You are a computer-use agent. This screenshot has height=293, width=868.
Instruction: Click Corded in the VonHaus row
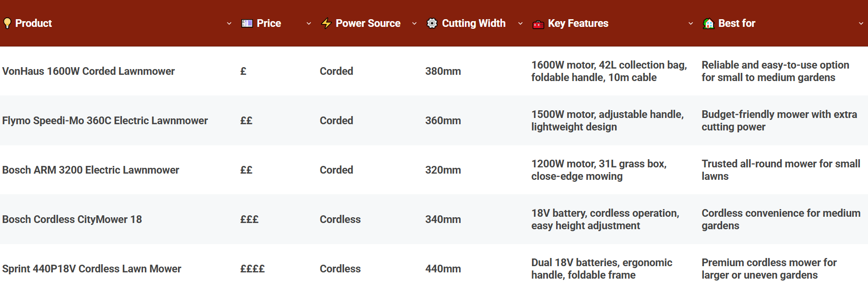(x=336, y=71)
